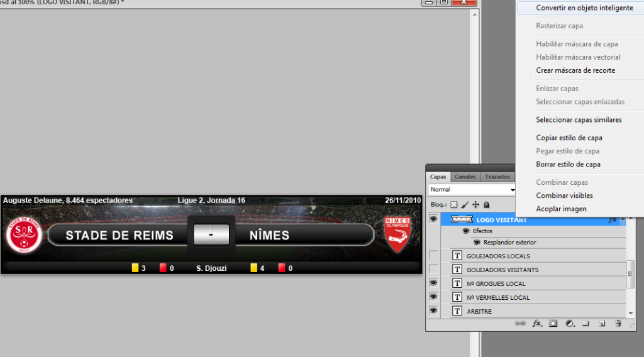Click the disabled Rasterizar capa entry
Viewport: 644px width, 357px height.
[559, 26]
